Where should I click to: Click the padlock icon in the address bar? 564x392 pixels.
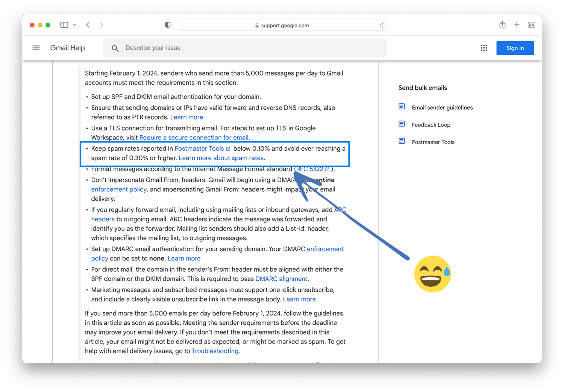tap(256, 25)
